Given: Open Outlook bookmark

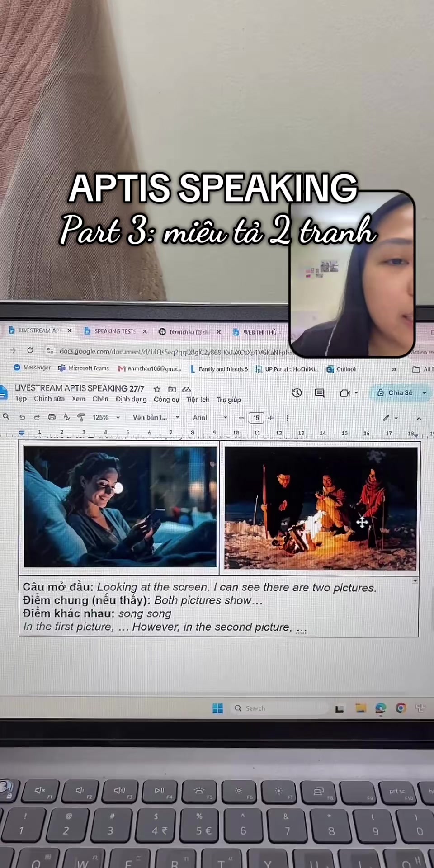Looking at the screenshot, I should (342, 369).
